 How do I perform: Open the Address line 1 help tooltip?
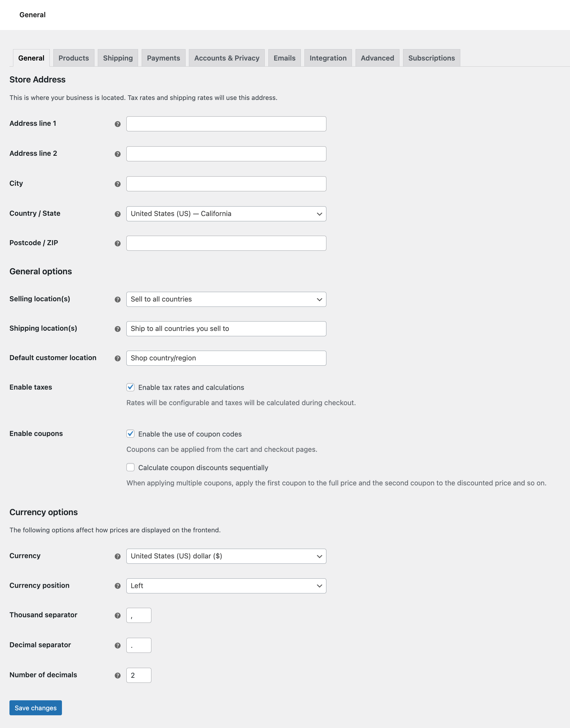117,124
